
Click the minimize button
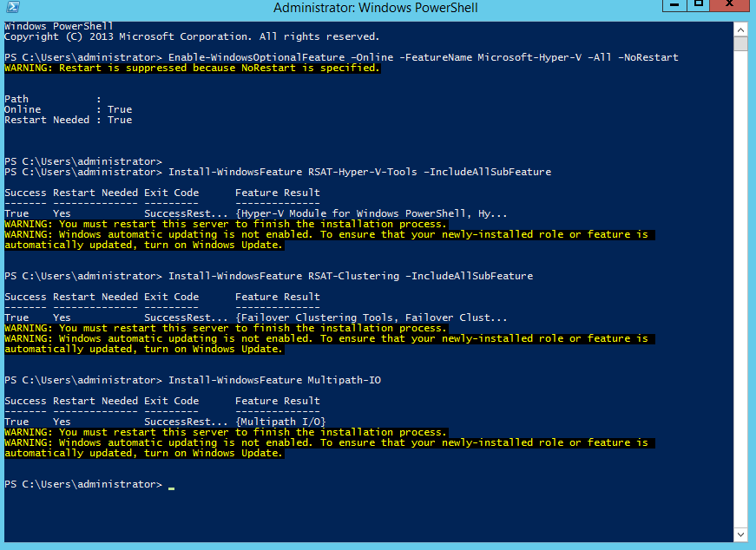coord(674,8)
